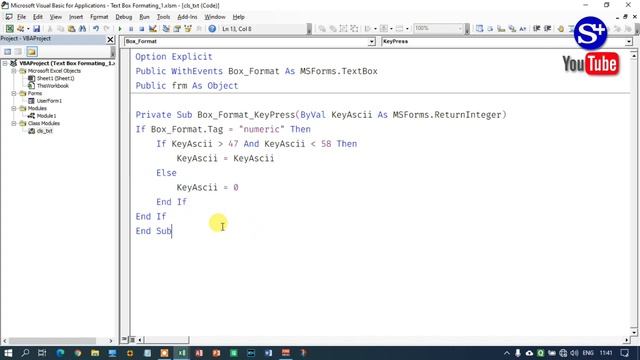The width and height of the screenshot is (640, 360).
Task: Collapse the Forms folder
Action: 14,93
